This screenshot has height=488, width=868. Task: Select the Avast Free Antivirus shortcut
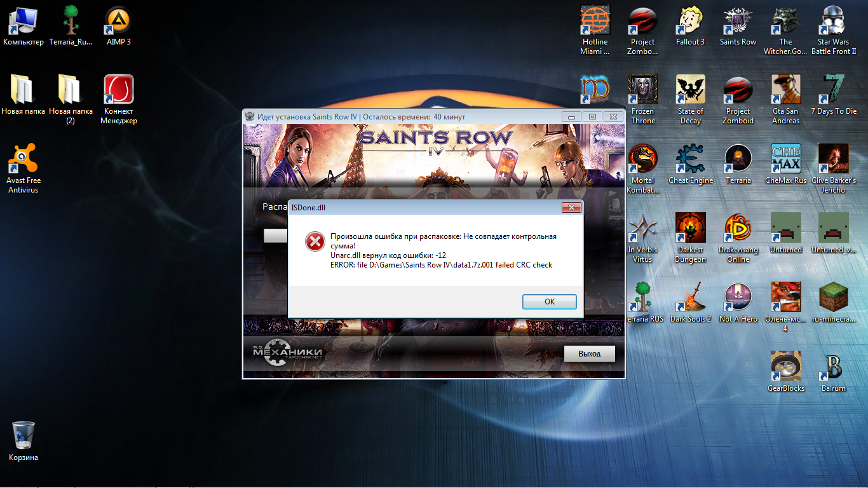coord(24,169)
